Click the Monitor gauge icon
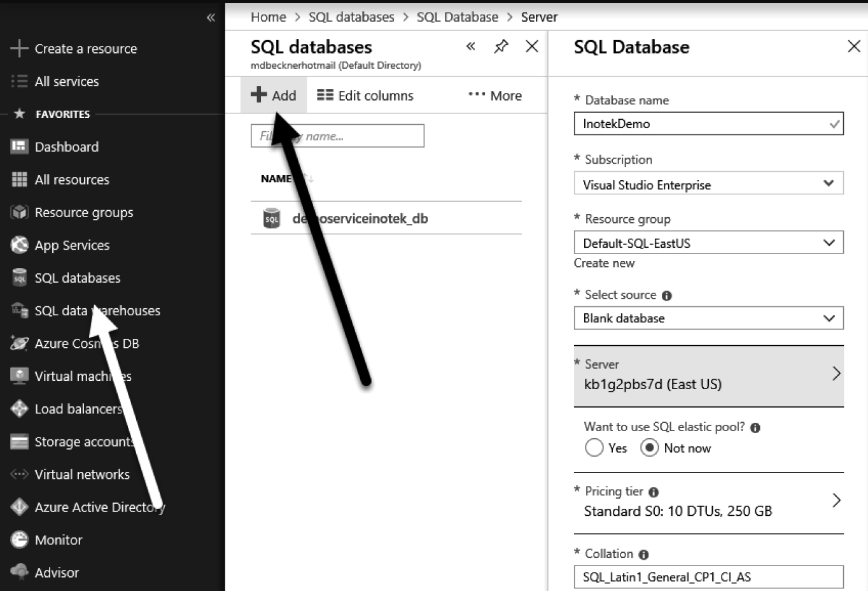This screenshot has width=868, height=591. (19, 539)
